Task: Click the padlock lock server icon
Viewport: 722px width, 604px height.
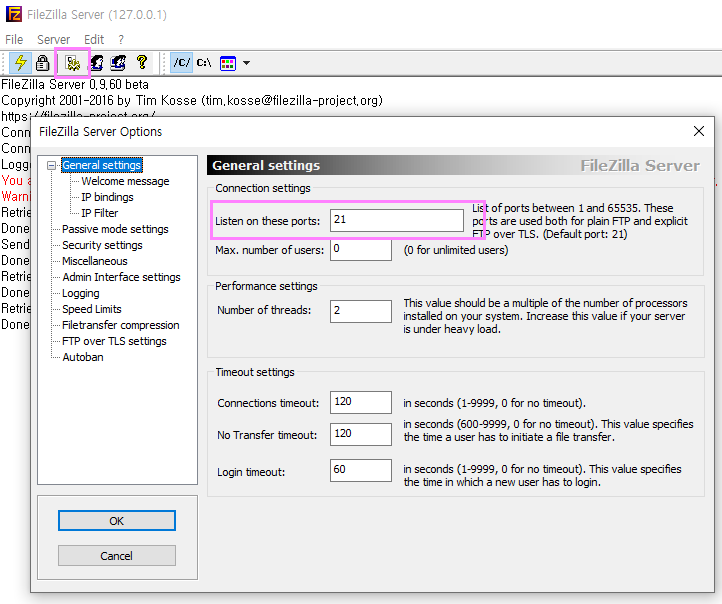Action: (x=42, y=63)
